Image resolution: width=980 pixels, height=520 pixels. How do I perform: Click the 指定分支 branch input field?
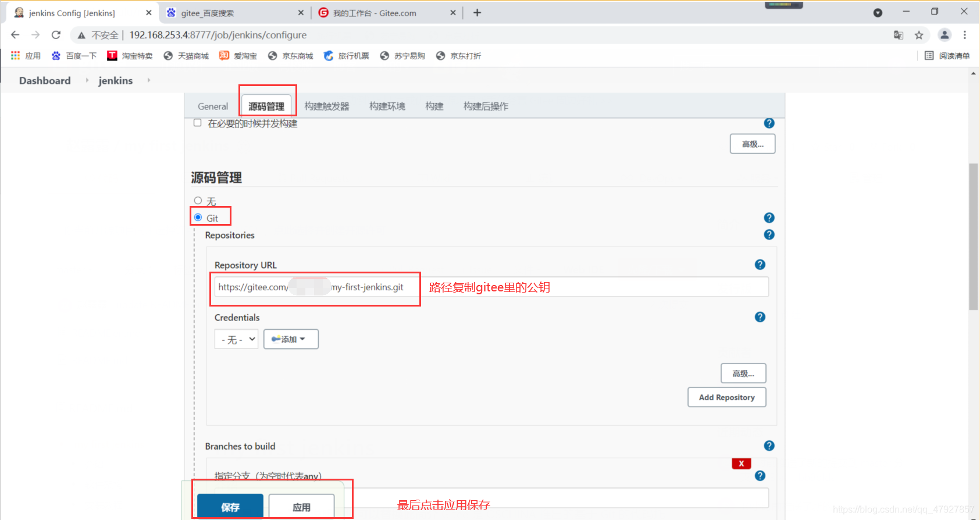[x=491, y=498]
